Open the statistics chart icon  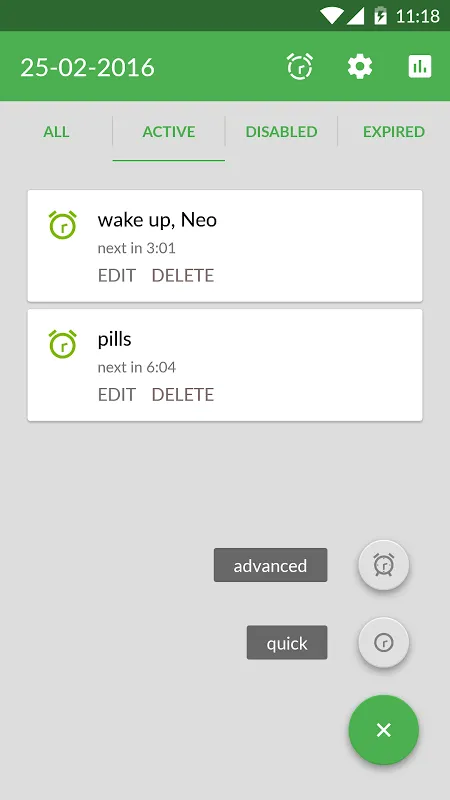click(x=420, y=66)
